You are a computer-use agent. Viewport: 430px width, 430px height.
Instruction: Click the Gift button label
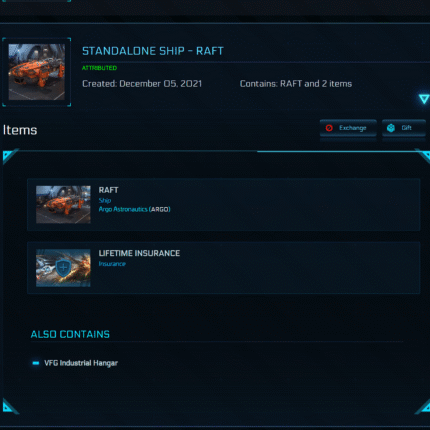click(406, 128)
